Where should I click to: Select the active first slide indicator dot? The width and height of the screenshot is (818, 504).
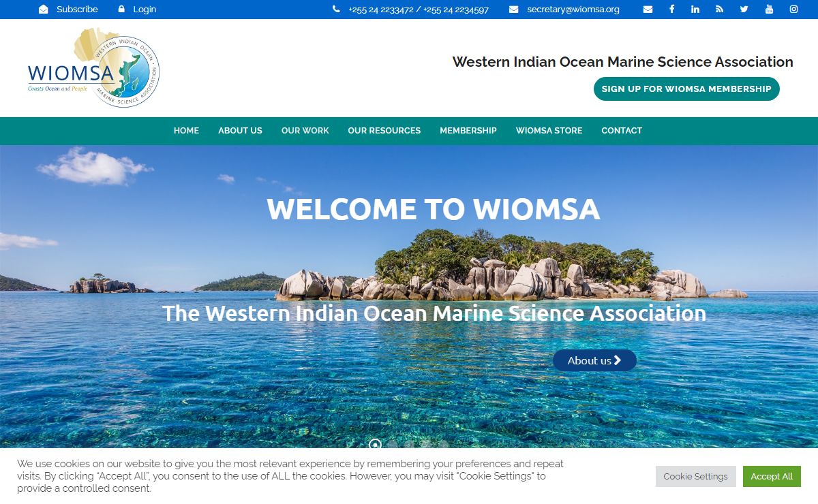(x=375, y=445)
